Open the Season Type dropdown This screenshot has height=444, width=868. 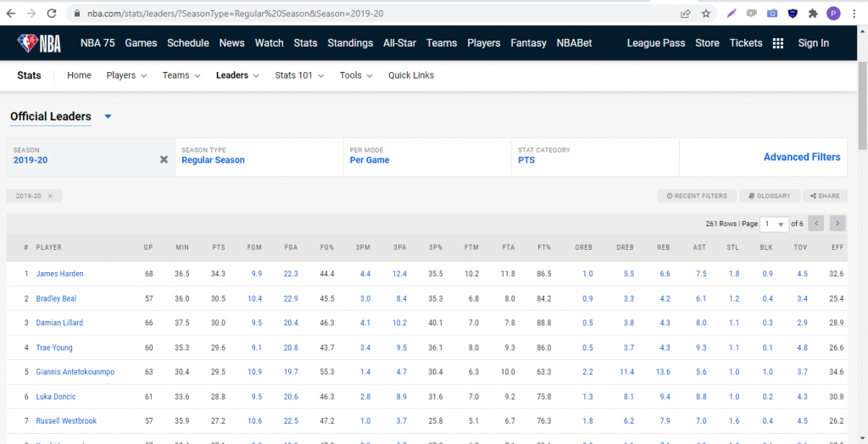[259, 158]
